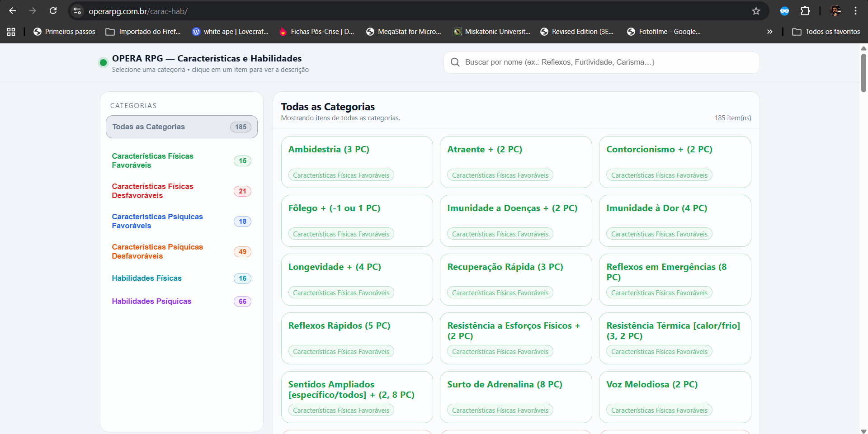Click the page vertical scrollbar thumb
This screenshot has width=868, height=434.
point(863,72)
